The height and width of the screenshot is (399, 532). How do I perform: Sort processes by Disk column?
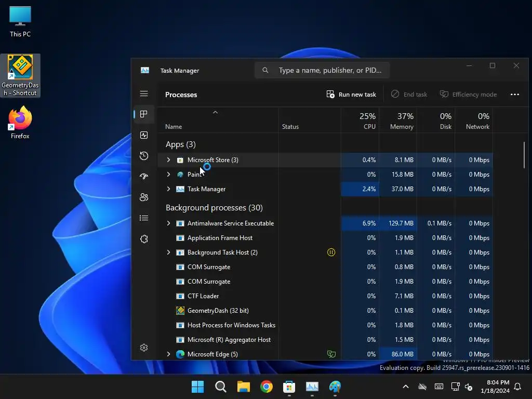[x=436, y=121]
